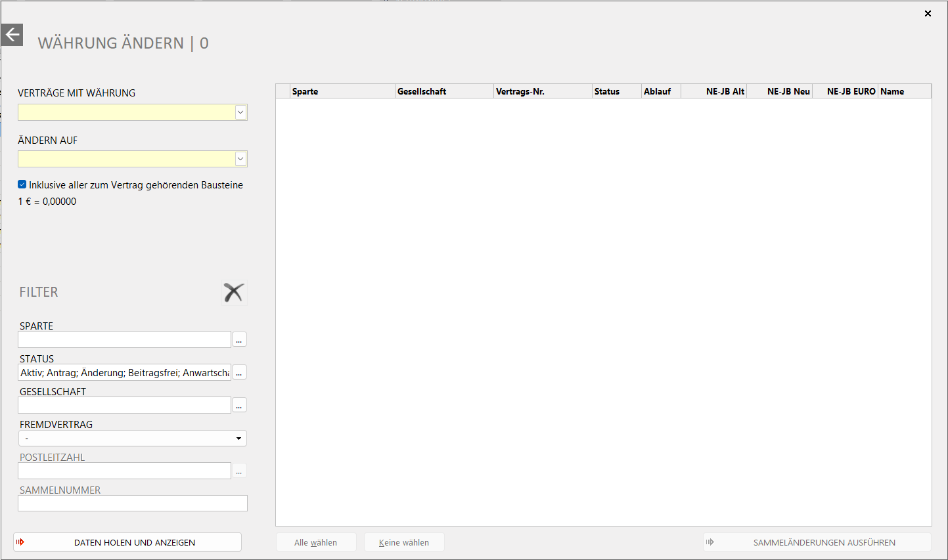The image size is (948, 560).
Task: Open Sparte selection ellipsis button
Action: point(239,339)
